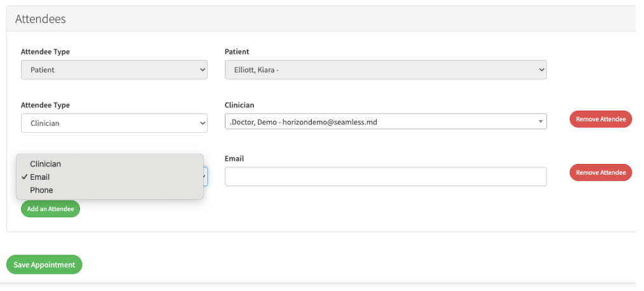Click triangle arrow on the .Doctor, Demo combobox
This screenshot has height=291, width=644.
tap(540, 122)
